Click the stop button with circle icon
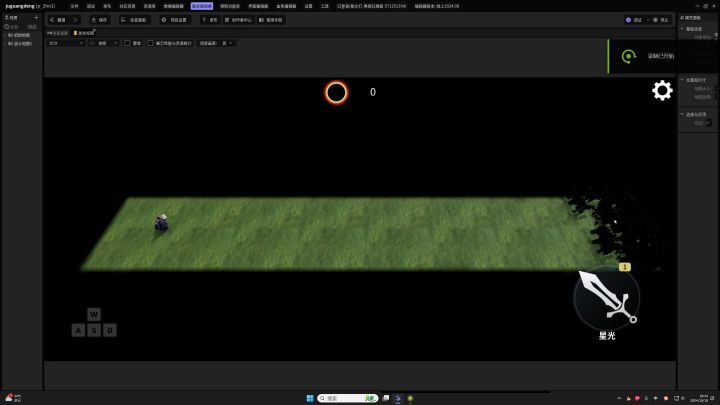 pyautogui.click(x=661, y=20)
